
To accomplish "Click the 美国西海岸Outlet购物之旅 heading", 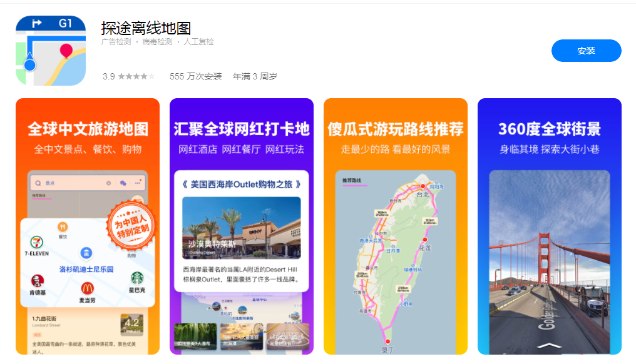I will click(242, 185).
